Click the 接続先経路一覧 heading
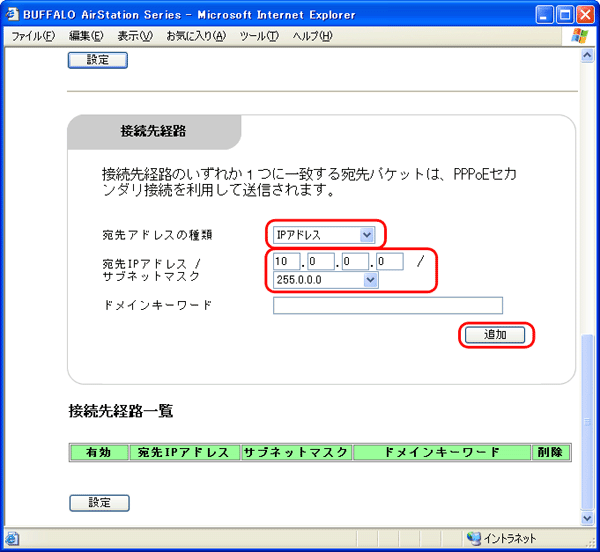This screenshot has width=600, height=552. 121,411
